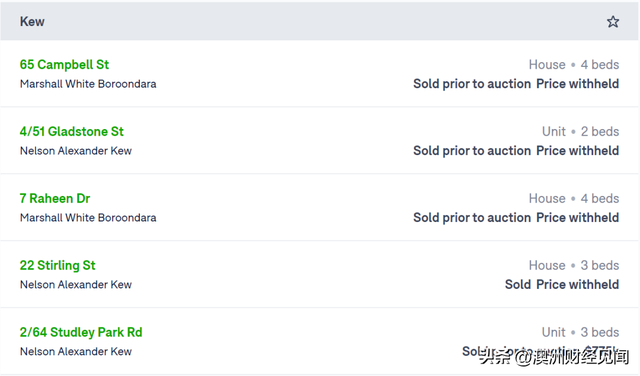Click Sold Price withheld for 22 Stirling St
This screenshot has height=376, width=640.
click(562, 285)
